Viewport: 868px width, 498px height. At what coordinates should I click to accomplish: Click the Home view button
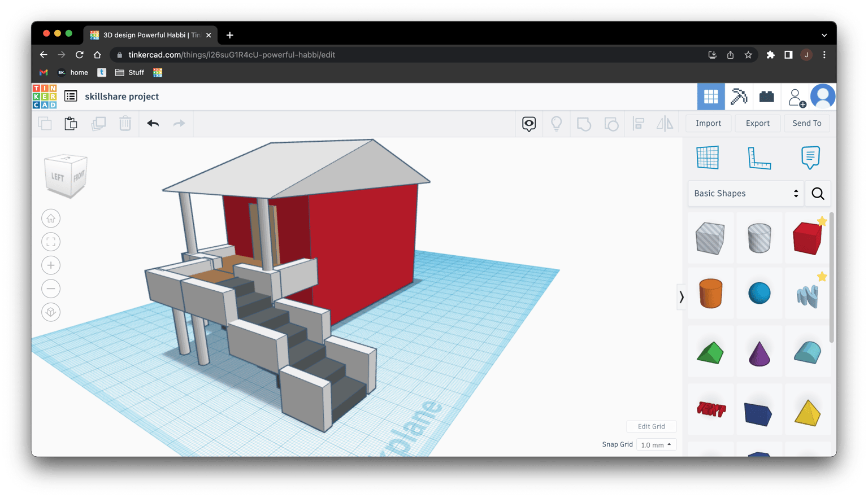coord(51,219)
